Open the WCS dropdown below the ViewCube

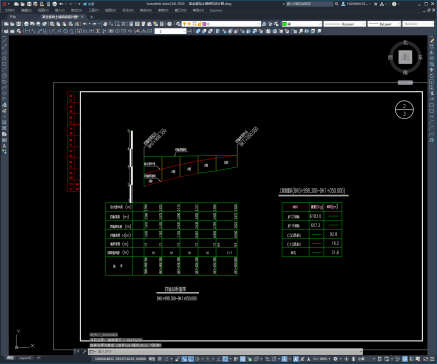[405, 82]
